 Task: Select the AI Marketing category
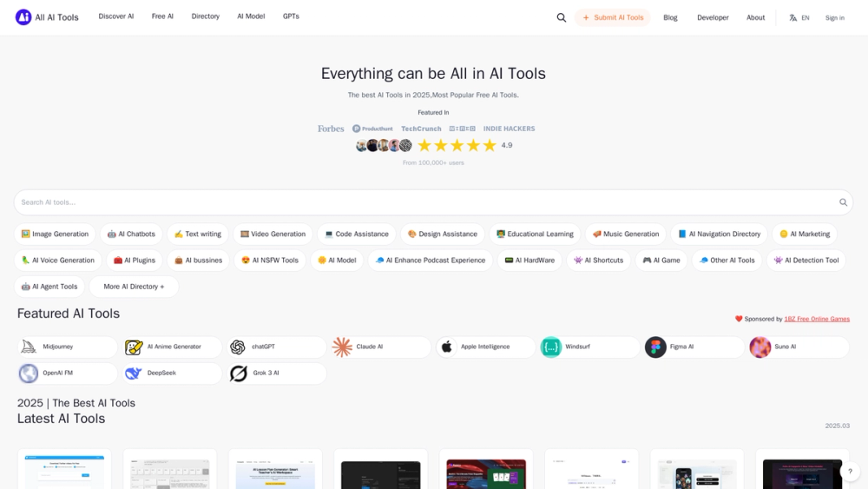(x=805, y=235)
